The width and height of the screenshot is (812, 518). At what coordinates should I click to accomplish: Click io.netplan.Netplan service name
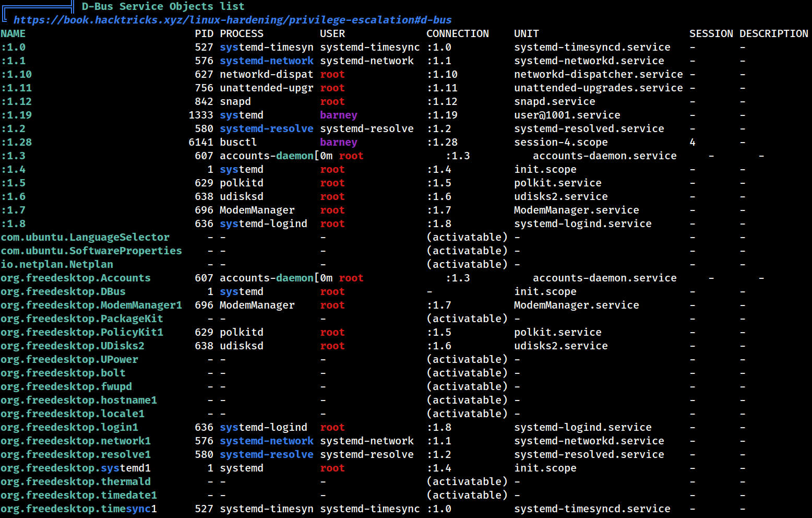point(57,264)
